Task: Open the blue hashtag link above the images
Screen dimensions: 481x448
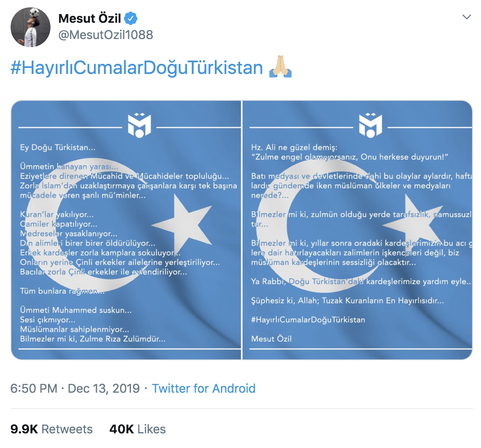Action: [137, 68]
